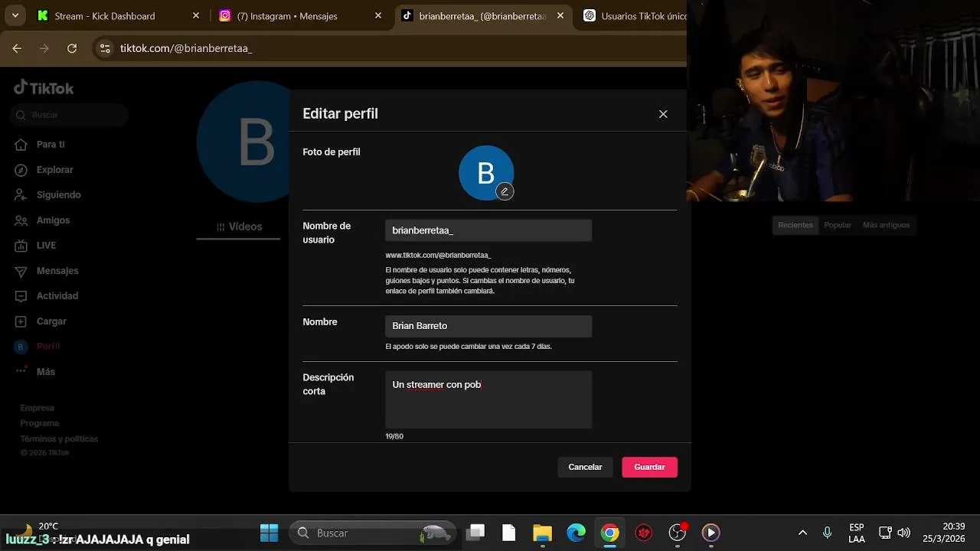Click the large profile avatar behind dialog
The height and width of the screenshot is (551, 980).
[243, 142]
